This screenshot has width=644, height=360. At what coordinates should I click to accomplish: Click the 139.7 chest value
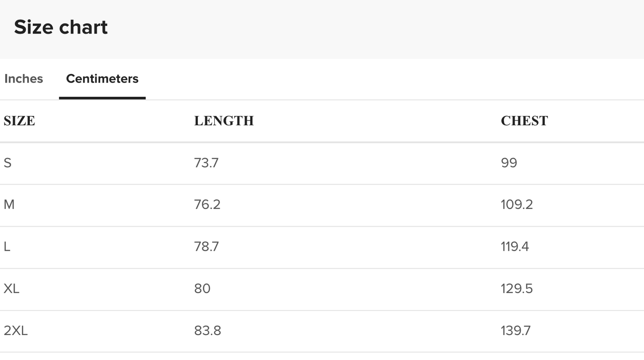tap(516, 331)
